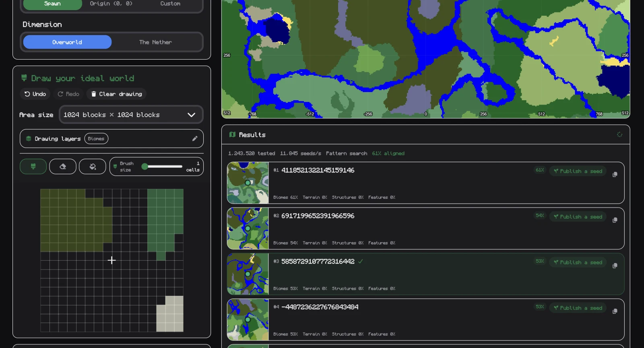The image size is (644, 348).
Task: Switch dimension to The Nether
Action: point(155,42)
